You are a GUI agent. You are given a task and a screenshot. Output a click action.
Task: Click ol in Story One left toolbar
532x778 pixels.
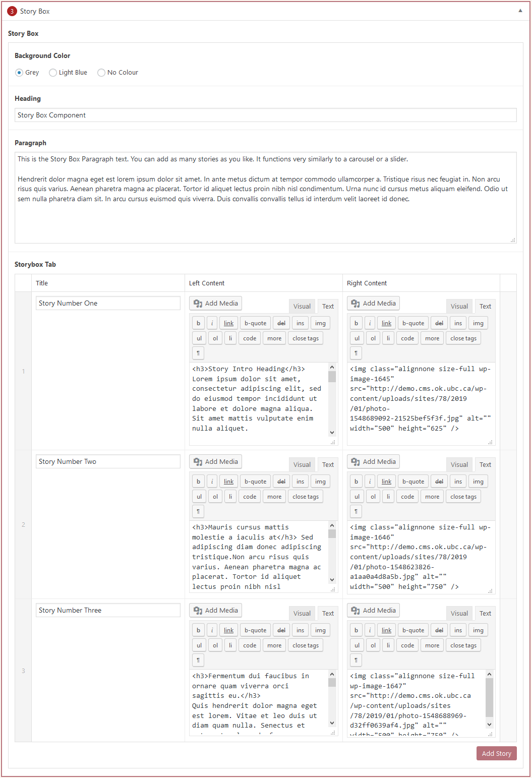coord(215,338)
